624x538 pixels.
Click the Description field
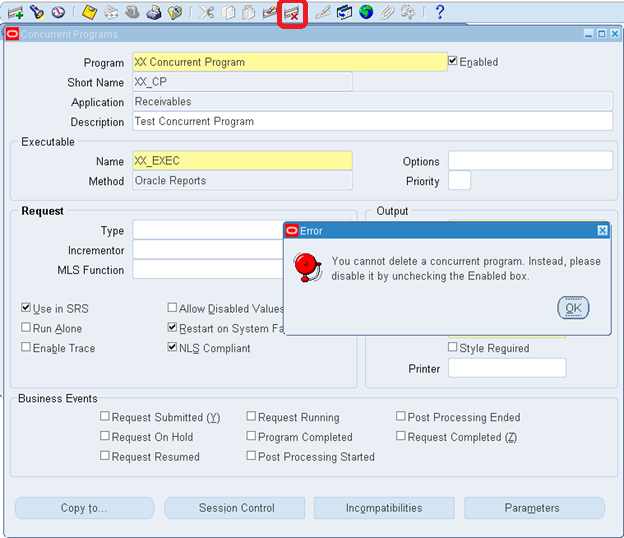tap(372, 121)
